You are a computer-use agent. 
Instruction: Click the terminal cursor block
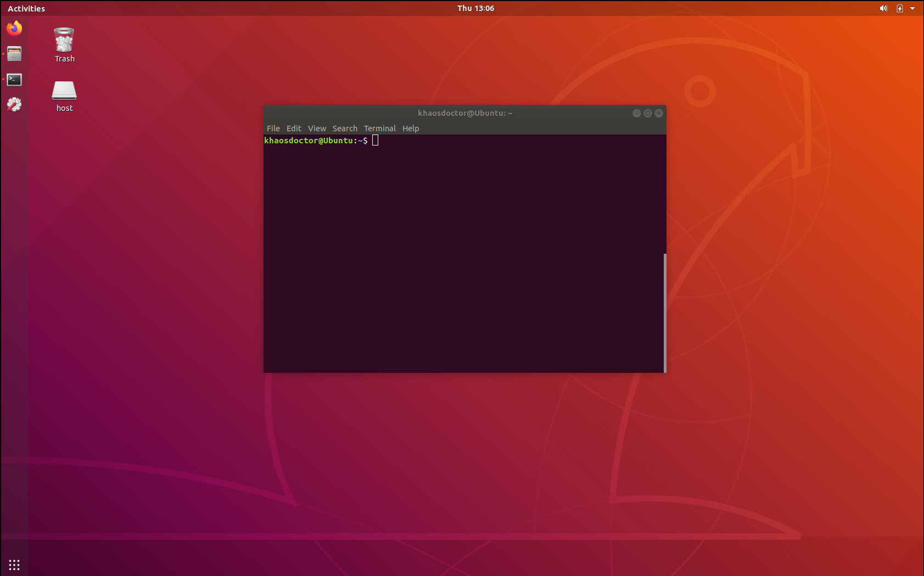click(x=376, y=141)
